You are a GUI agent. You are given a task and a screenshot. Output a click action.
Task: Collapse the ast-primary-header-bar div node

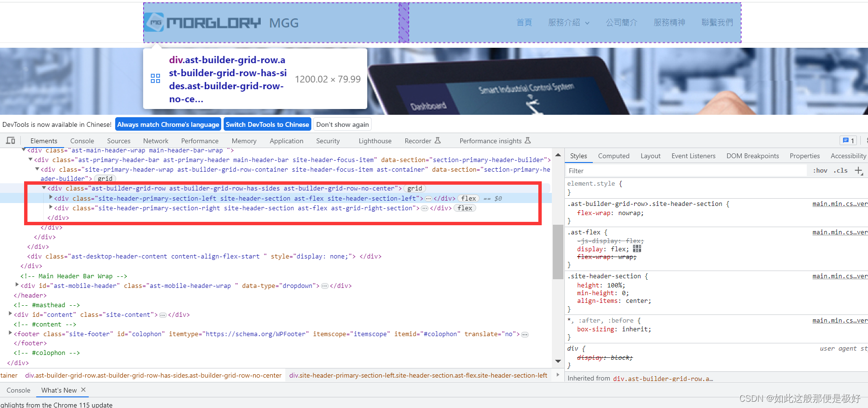[30, 160]
